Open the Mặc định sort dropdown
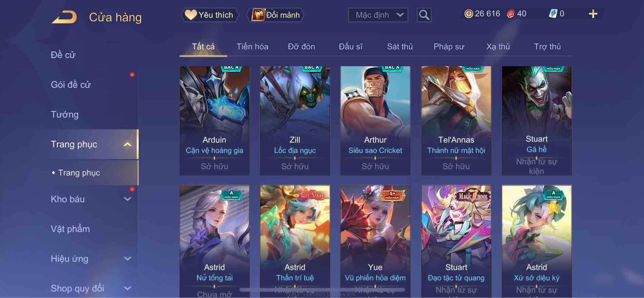644x298 pixels. pos(378,15)
